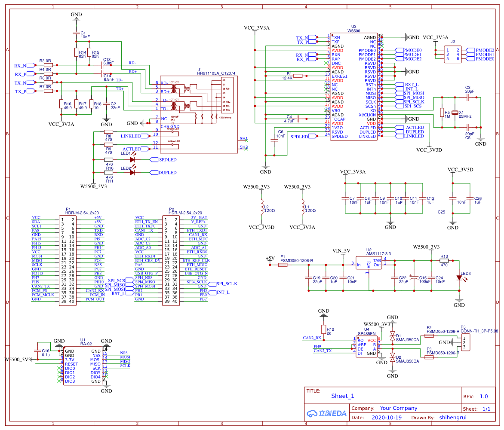Select the P3 CONN-TH_3P-P5.08 connector
The width and height of the screenshot is (504, 430).
click(465, 342)
